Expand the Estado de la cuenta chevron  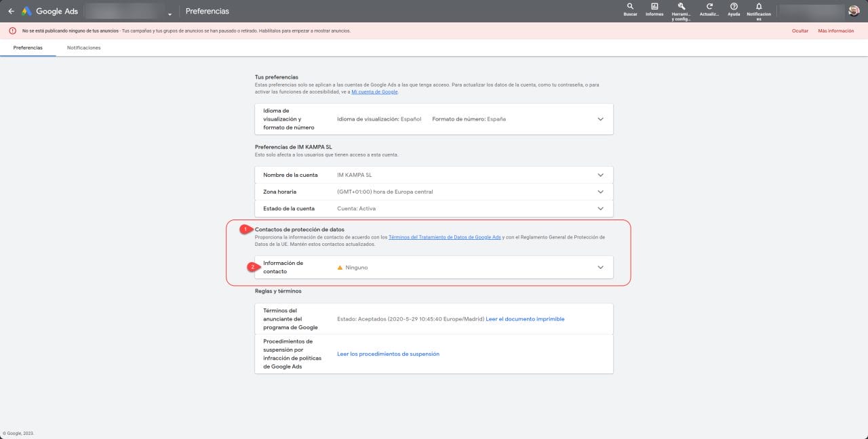[x=600, y=209]
